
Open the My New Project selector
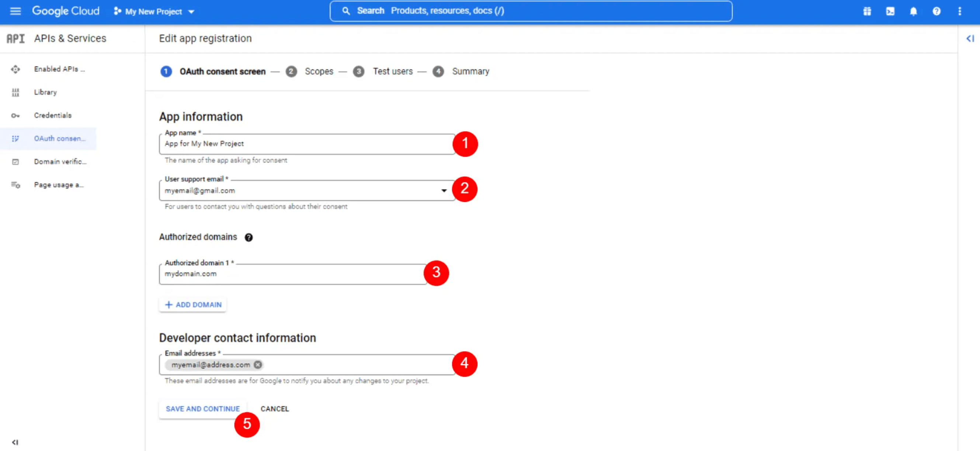coord(154,11)
